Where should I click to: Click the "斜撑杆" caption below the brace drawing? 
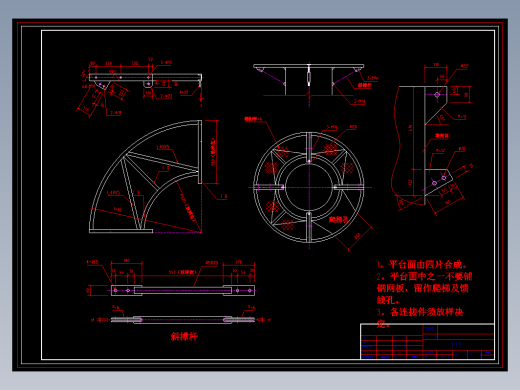(x=184, y=336)
